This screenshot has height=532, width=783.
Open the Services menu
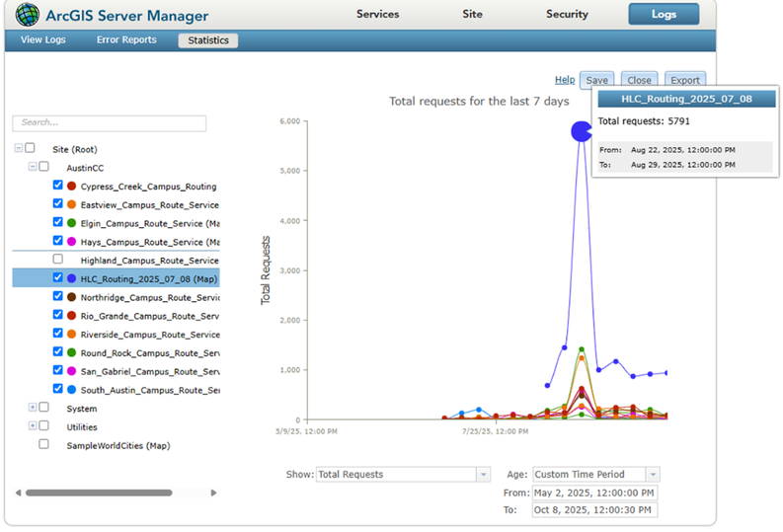377,15
